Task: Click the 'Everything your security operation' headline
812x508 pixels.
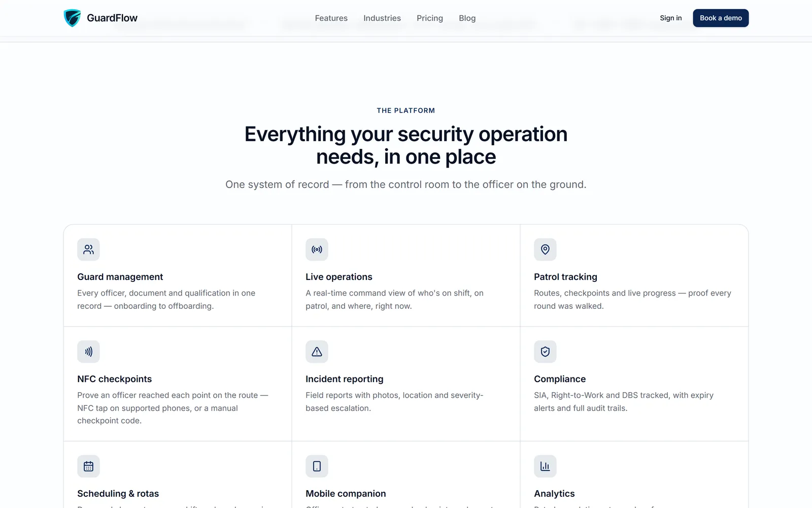Action: (406, 145)
